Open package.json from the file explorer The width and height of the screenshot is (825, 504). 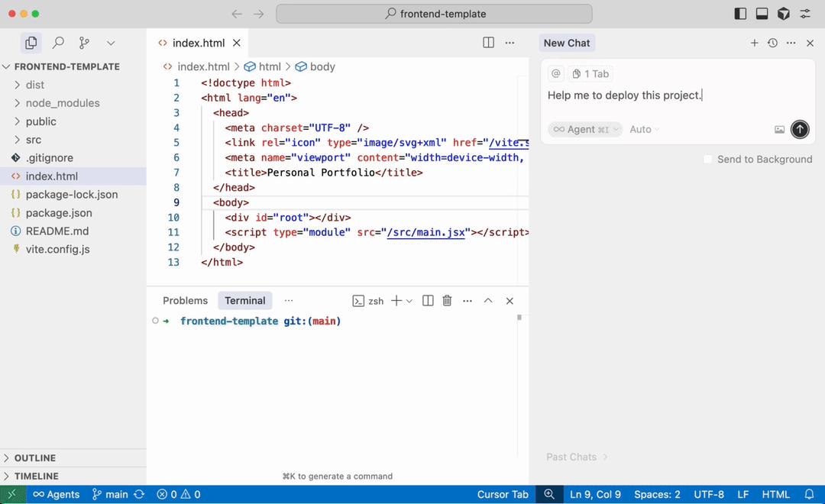click(x=59, y=213)
